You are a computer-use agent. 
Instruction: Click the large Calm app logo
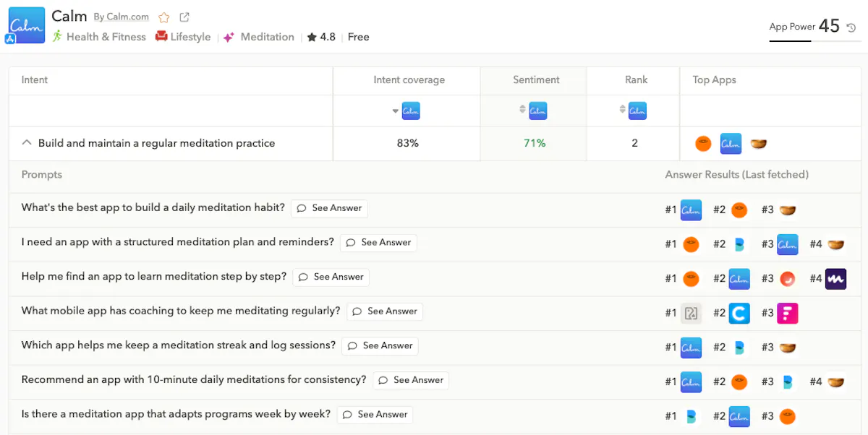pyautogui.click(x=26, y=25)
